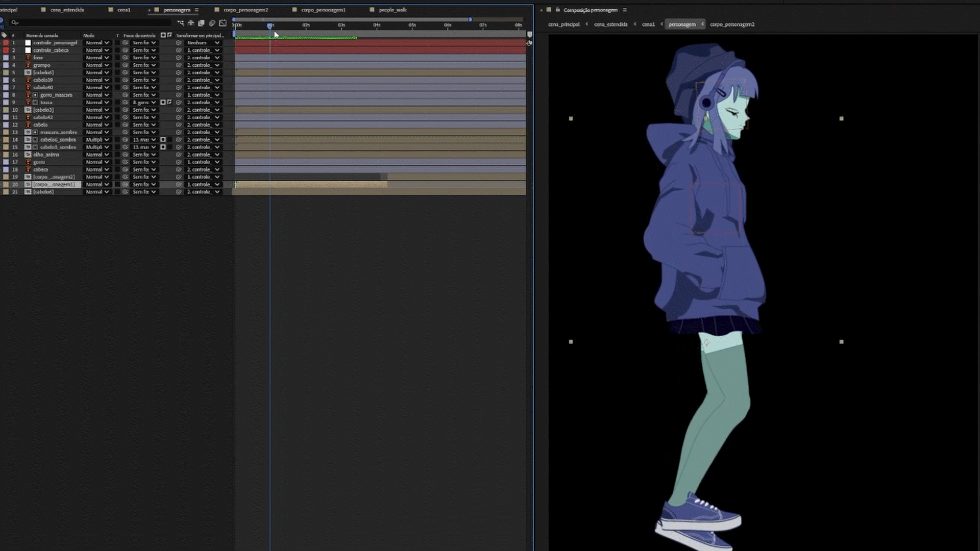The height and width of the screenshot is (551, 980).
Task: Open blend mode dropdown for cabelo3_sombra layer
Action: pos(97,147)
